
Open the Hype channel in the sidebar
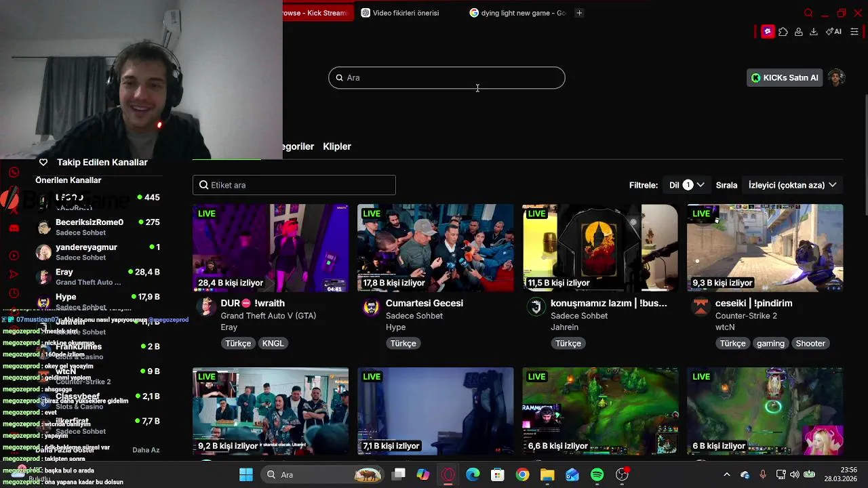click(x=98, y=302)
